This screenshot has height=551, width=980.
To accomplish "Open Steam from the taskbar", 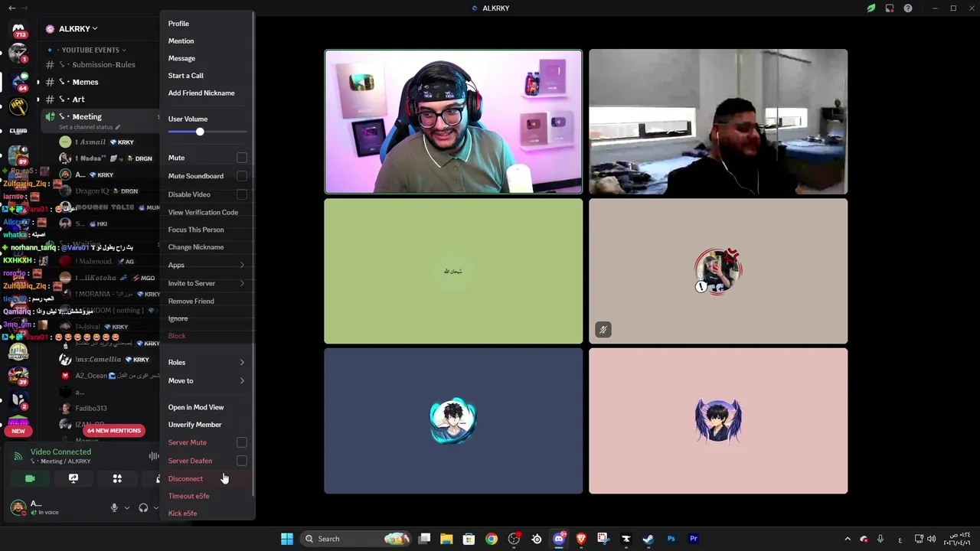I will pos(648,539).
